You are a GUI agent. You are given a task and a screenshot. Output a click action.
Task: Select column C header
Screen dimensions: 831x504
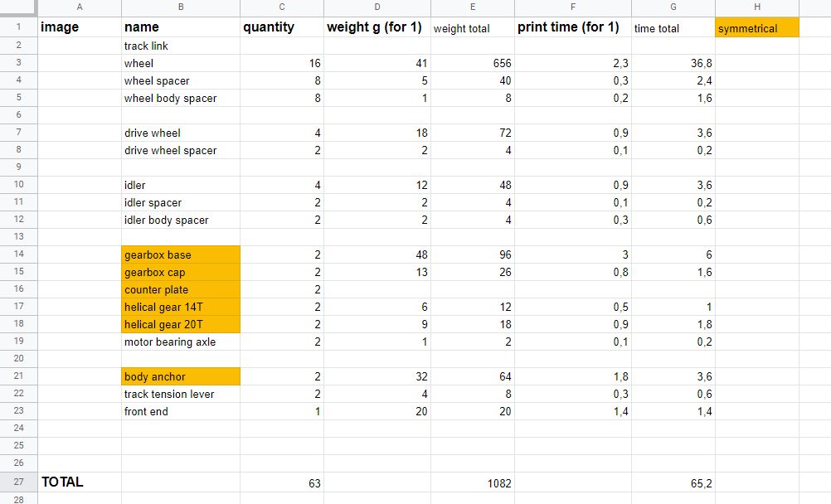pos(281,7)
